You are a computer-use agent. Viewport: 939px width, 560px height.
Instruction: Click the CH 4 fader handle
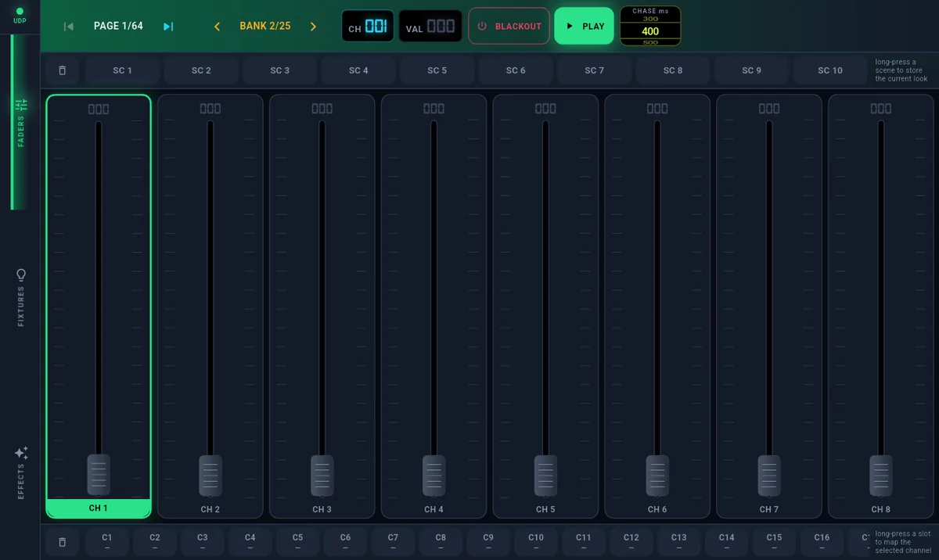[434, 475]
